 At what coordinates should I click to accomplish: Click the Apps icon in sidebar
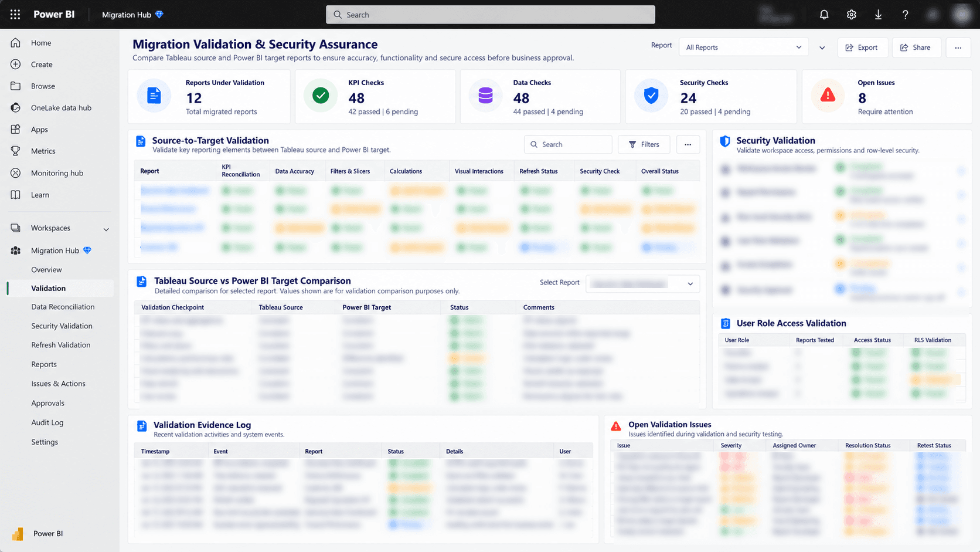pos(16,130)
